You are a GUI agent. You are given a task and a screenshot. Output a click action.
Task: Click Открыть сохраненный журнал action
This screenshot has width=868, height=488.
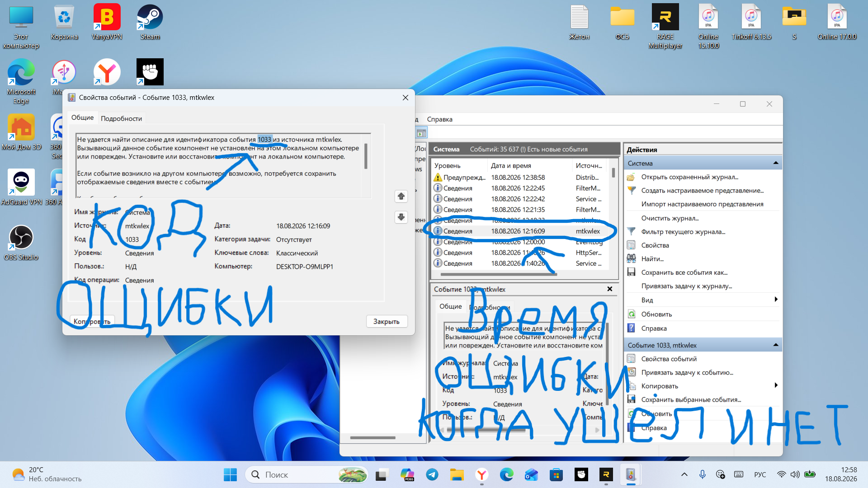point(689,177)
